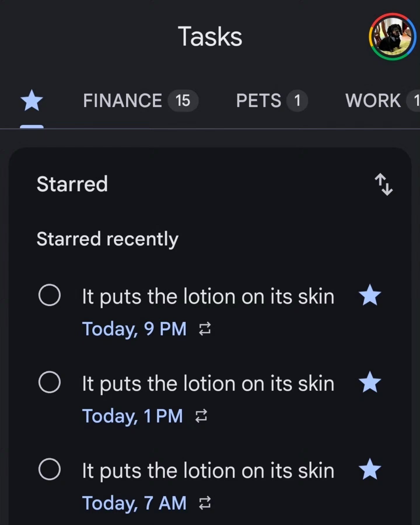This screenshot has width=420, height=525.
Task: Open the first lotion task's title text
Action: tap(208, 297)
